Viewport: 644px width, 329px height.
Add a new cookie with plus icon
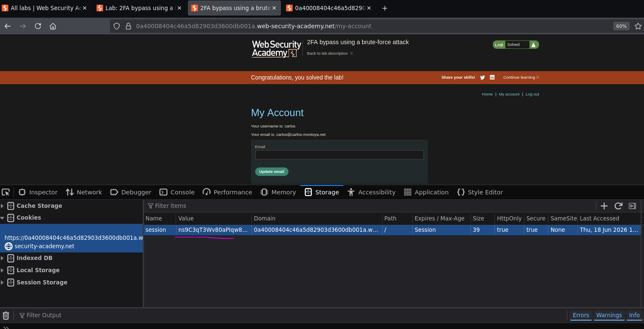coord(604,206)
